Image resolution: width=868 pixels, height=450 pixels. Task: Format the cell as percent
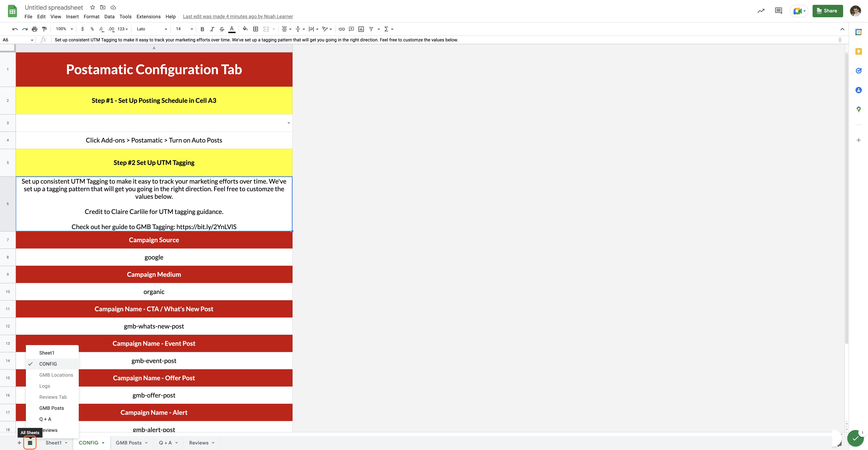pos(92,29)
